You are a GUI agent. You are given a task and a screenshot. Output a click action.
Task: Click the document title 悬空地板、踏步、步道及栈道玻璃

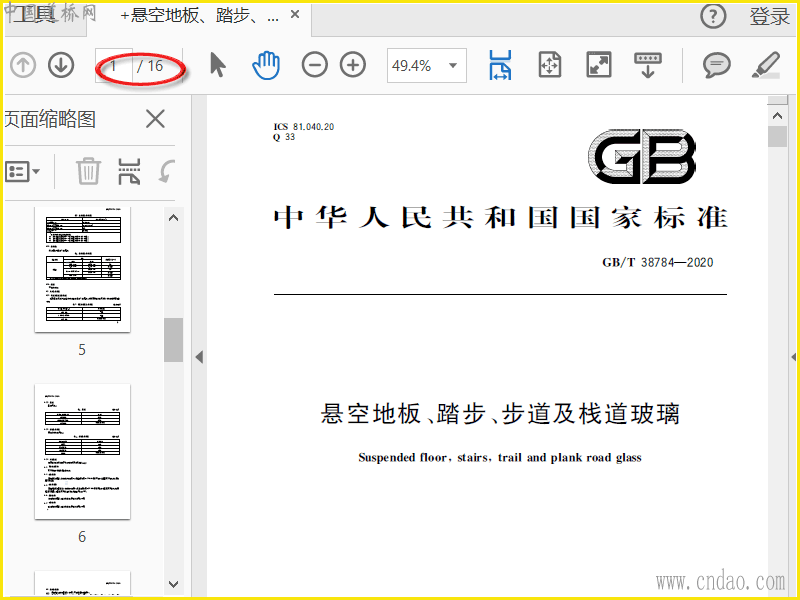tap(500, 413)
